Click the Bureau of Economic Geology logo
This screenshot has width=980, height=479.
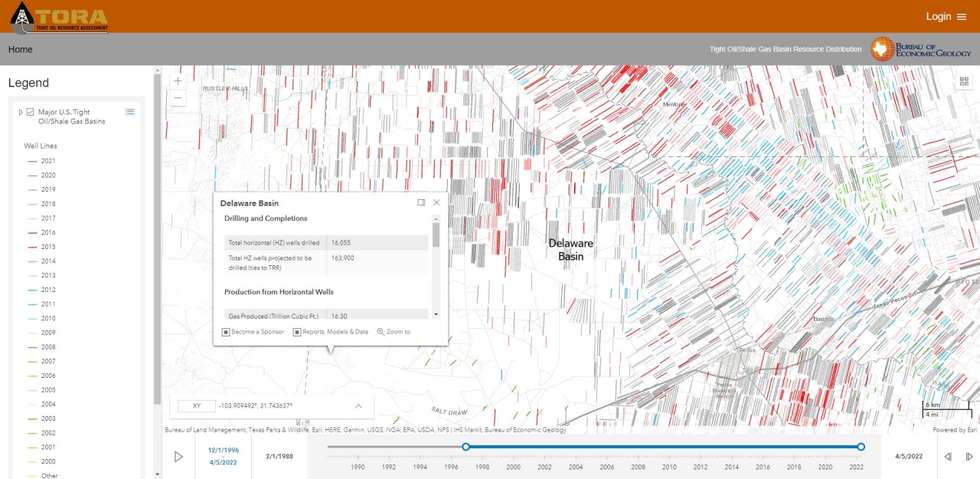point(921,49)
